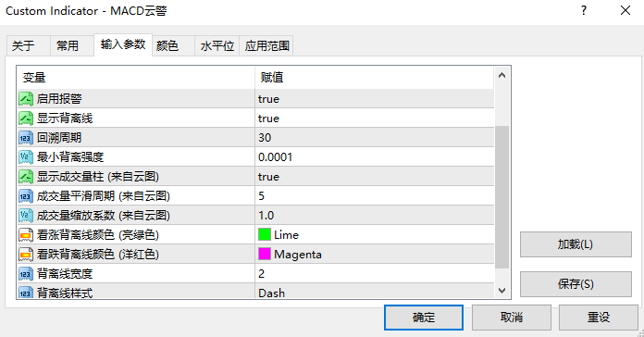Click the boolean icon beside 显示背离线
The width and height of the screenshot is (644, 337).
pos(26,119)
